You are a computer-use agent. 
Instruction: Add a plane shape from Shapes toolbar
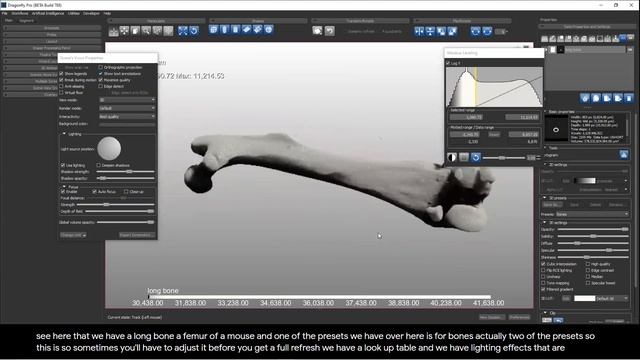[247, 30]
